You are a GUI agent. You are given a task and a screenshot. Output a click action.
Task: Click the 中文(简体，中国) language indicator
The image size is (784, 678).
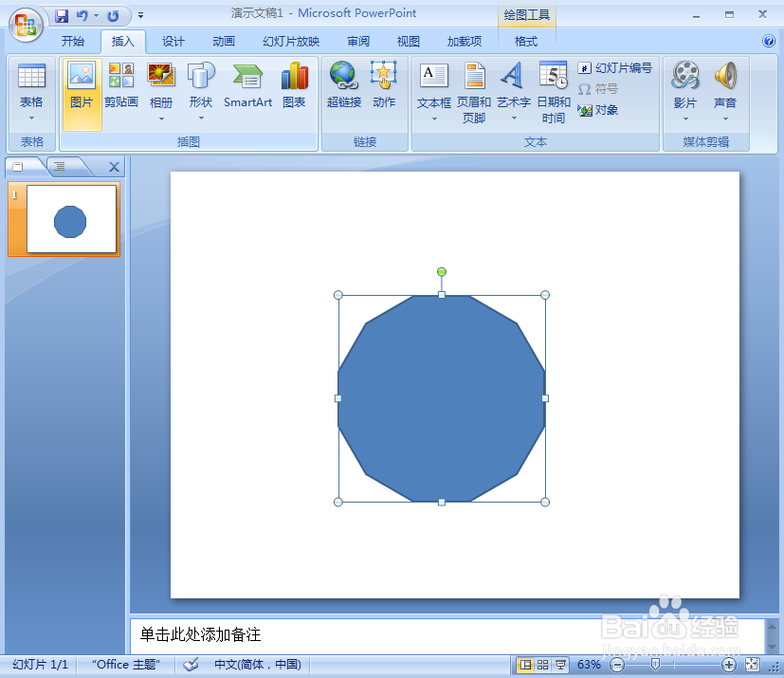coord(258,665)
